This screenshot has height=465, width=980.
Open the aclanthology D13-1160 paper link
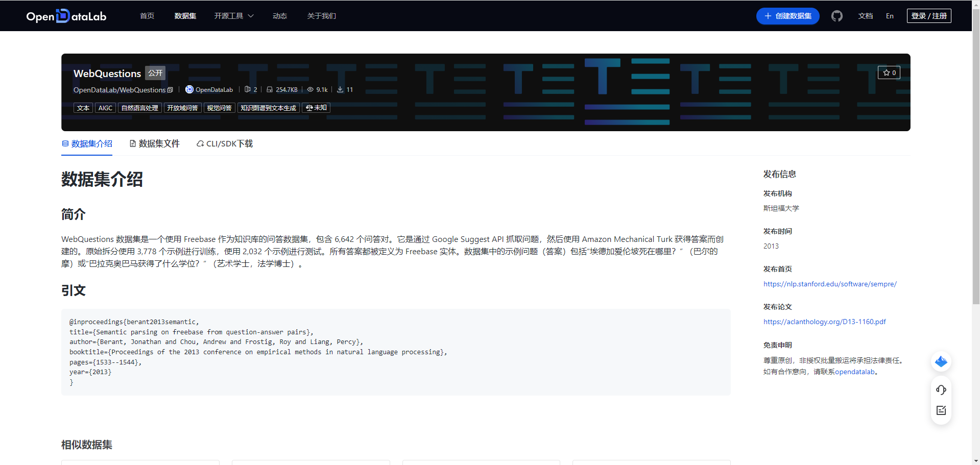coord(824,322)
